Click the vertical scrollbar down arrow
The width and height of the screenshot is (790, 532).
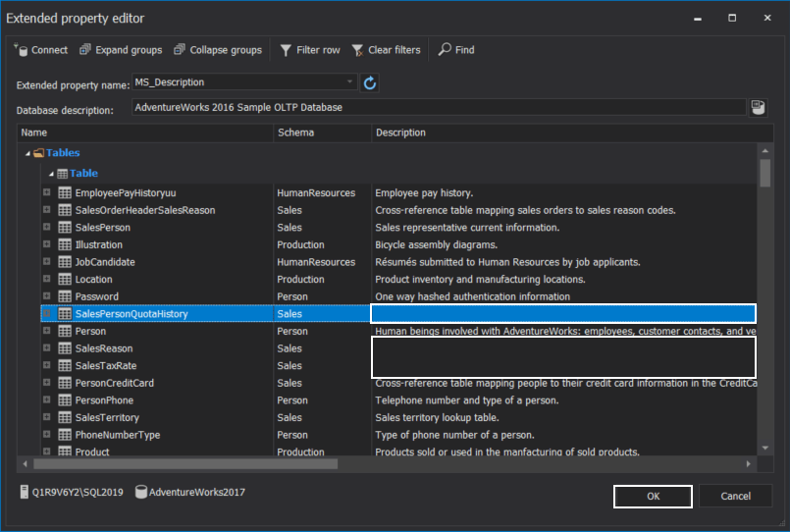(x=765, y=448)
